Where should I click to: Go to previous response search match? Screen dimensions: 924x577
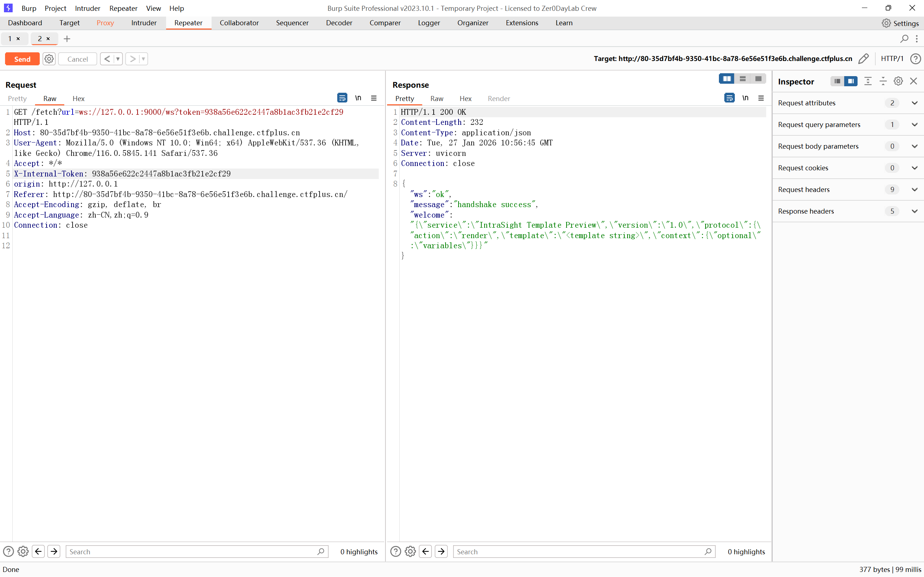425,551
